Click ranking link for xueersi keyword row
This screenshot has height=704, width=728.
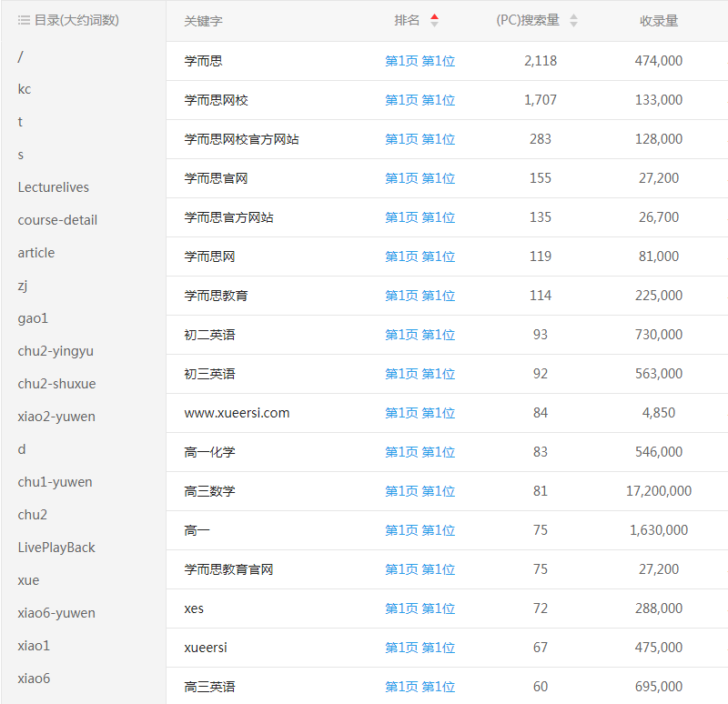point(420,648)
